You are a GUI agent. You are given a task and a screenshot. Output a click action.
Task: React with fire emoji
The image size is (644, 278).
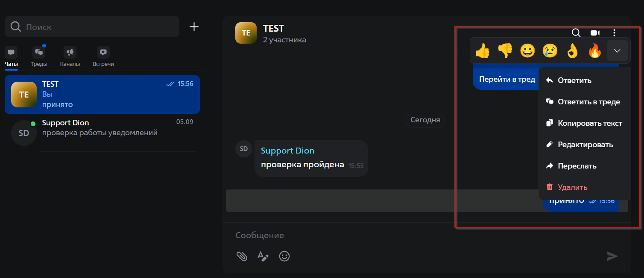click(594, 51)
